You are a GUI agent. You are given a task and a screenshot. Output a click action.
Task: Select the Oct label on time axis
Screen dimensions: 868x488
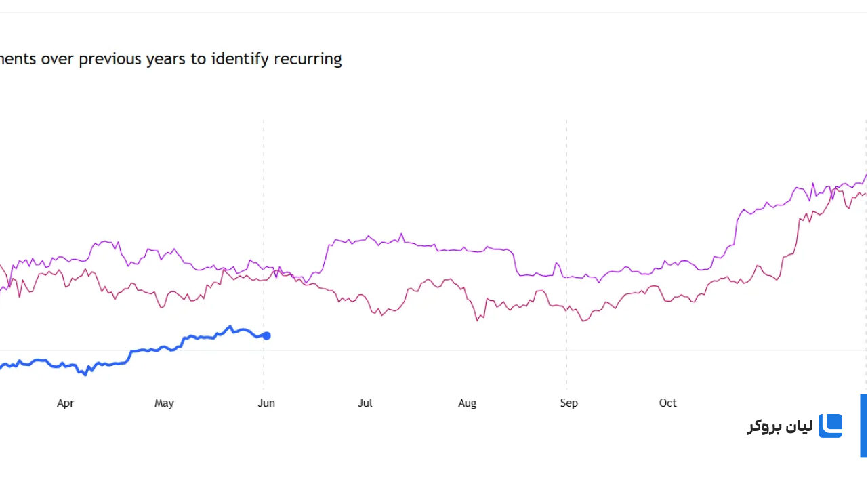tap(667, 403)
